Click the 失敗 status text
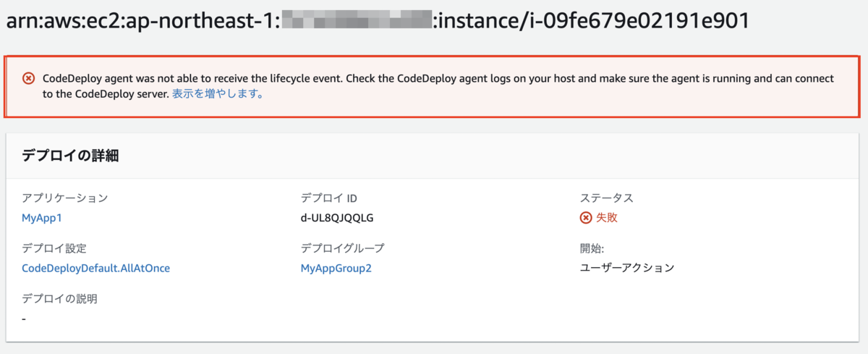868x354 pixels. point(606,217)
